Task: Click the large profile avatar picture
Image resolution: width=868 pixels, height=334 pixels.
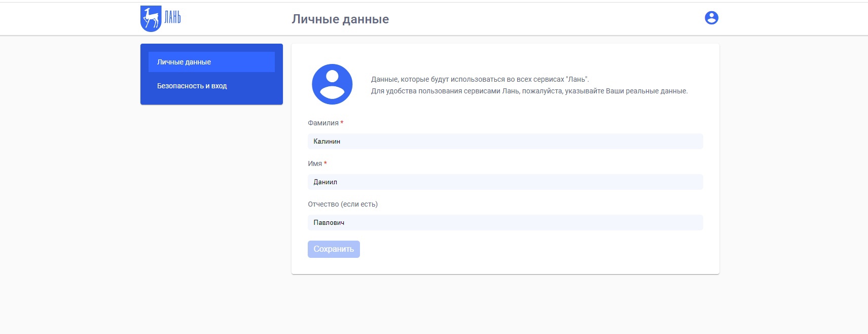Action: [332, 84]
